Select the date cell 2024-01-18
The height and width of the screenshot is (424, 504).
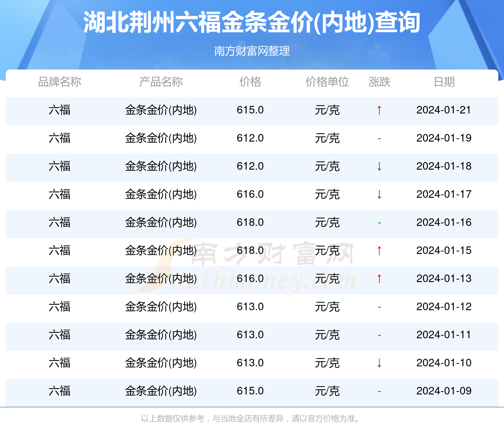coord(444,166)
